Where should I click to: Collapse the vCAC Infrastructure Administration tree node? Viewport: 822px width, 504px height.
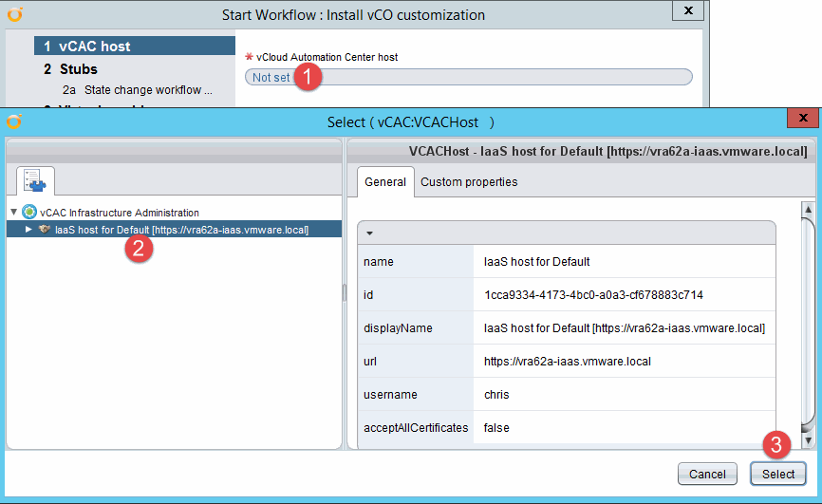point(13,213)
